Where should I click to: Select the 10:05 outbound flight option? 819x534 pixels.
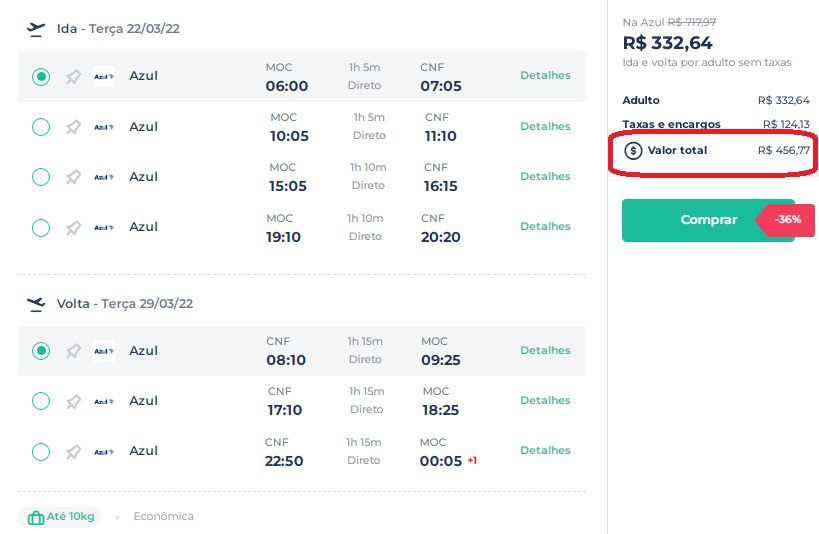[x=41, y=127]
